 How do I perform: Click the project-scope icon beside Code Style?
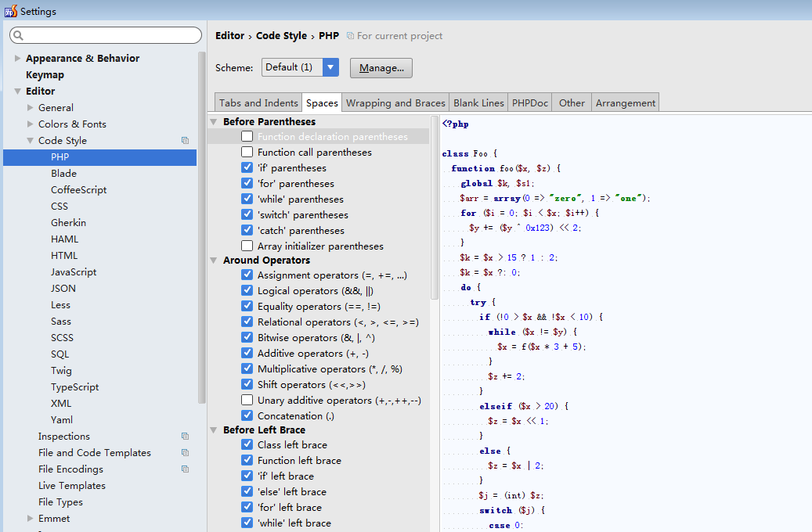[186, 141]
